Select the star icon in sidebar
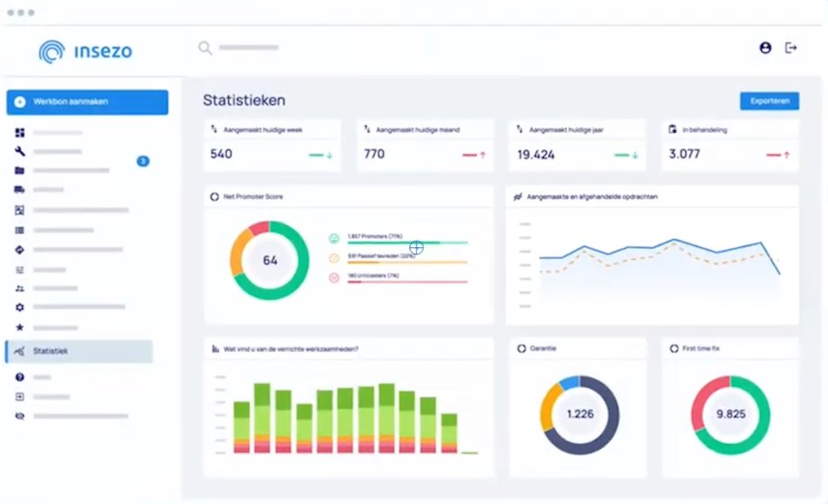Image resolution: width=828 pixels, height=504 pixels. pyautogui.click(x=20, y=328)
